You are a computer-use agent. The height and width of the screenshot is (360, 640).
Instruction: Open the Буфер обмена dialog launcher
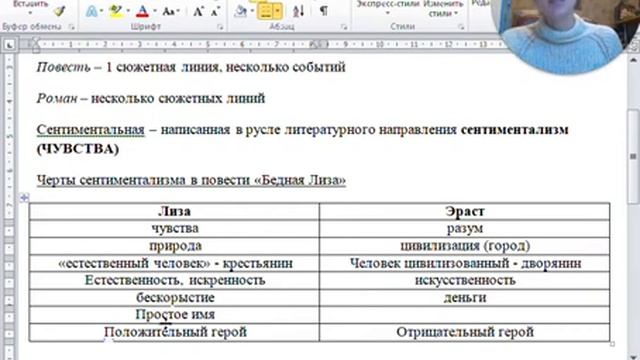(x=72, y=27)
